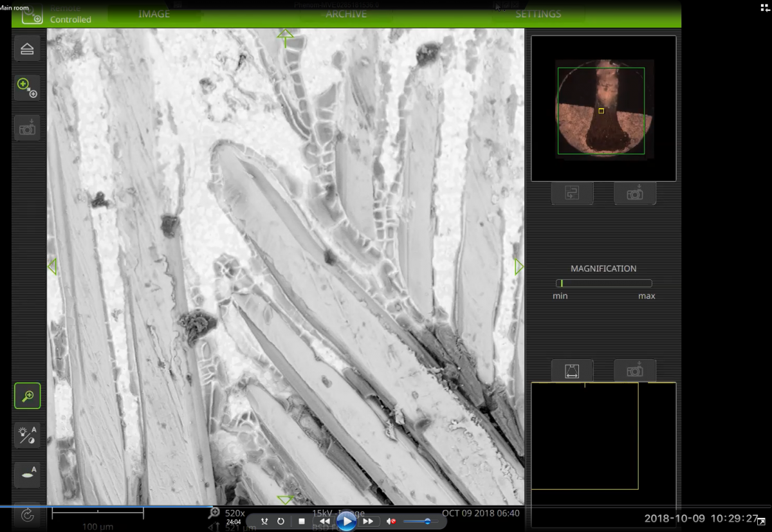This screenshot has width=772, height=532.
Task: Click the Remote Controlled status icon
Action: coord(32,14)
